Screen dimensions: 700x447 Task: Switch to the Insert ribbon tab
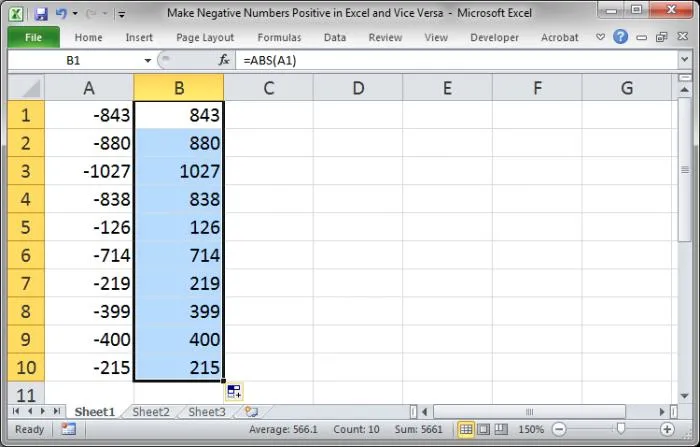[139, 38]
